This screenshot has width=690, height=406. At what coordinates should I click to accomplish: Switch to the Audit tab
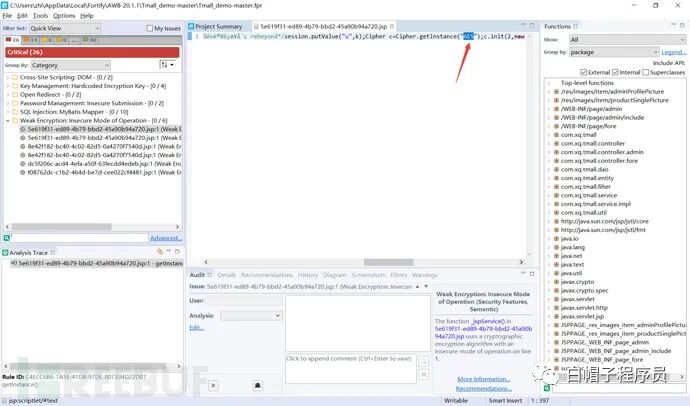coord(197,275)
